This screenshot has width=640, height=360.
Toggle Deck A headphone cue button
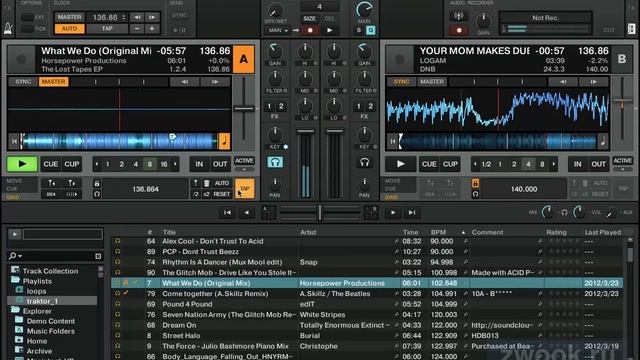pyautogui.click(x=275, y=162)
